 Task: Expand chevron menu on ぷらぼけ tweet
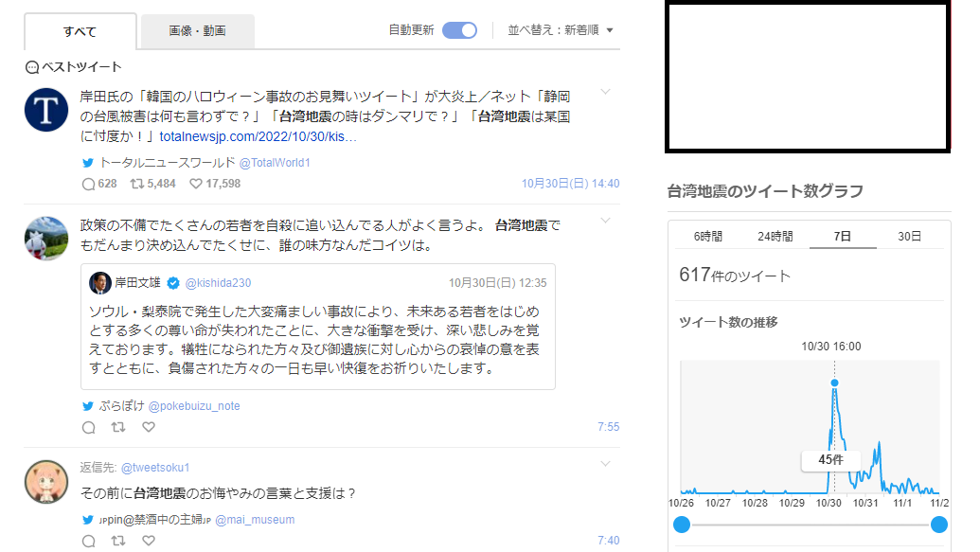(605, 221)
